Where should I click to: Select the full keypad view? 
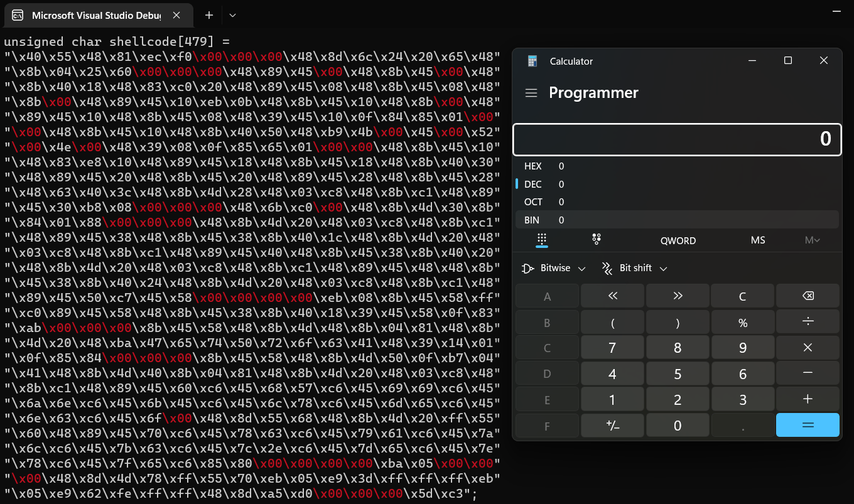542,239
